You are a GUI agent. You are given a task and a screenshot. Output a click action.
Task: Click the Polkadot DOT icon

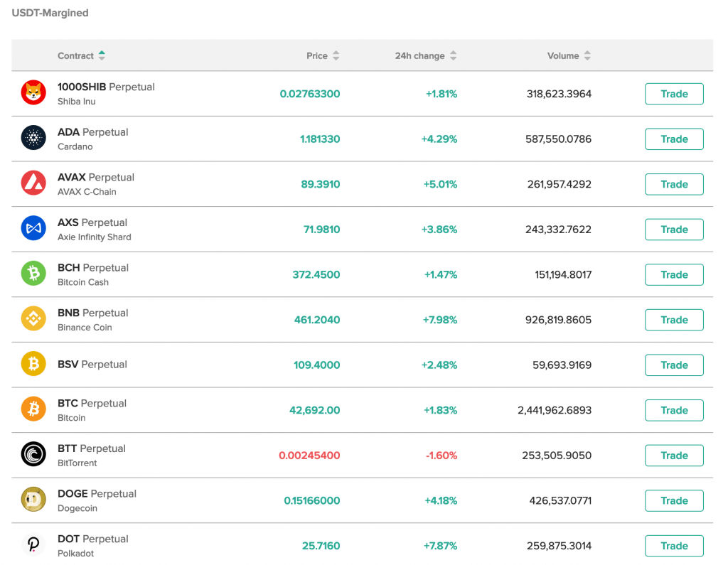(x=33, y=544)
